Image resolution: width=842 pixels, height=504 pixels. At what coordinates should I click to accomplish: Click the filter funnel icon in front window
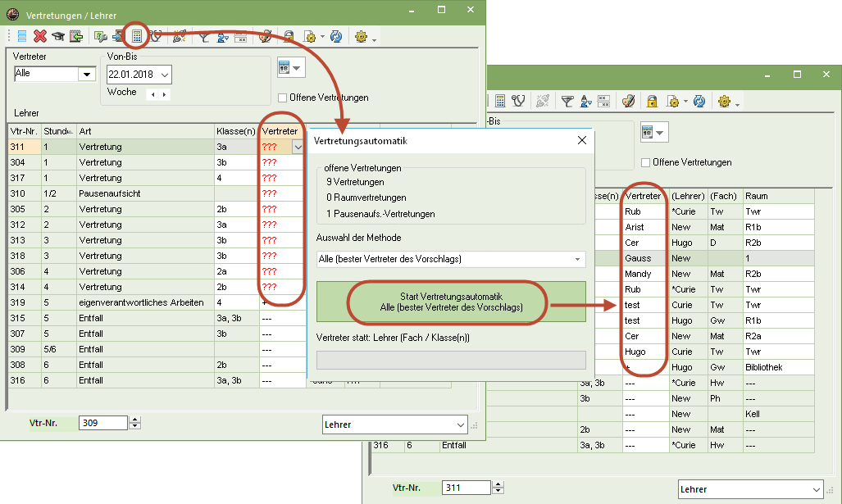pyautogui.click(x=204, y=37)
